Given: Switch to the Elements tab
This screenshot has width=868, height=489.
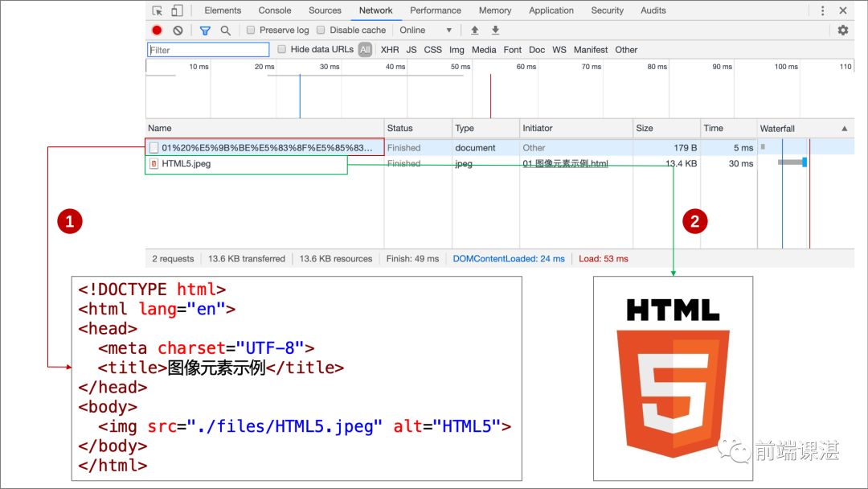Looking at the screenshot, I should 223,10.
